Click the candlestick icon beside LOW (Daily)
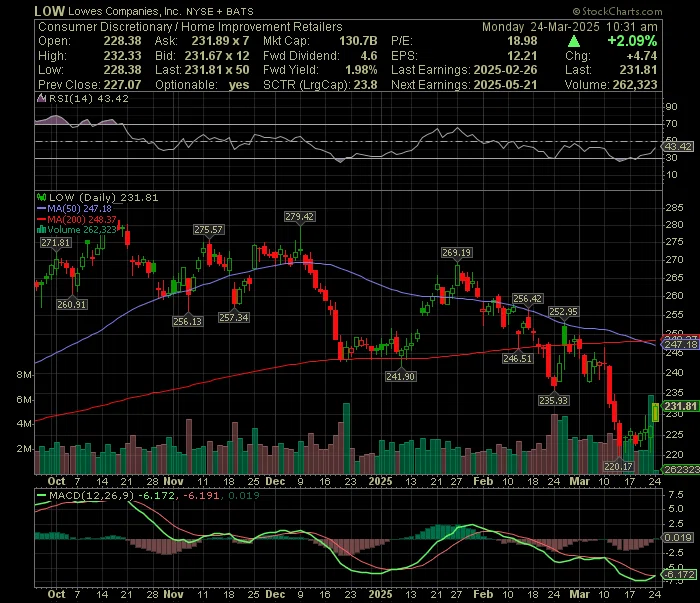This screenshot has height=603, width=700. point(42,197)
